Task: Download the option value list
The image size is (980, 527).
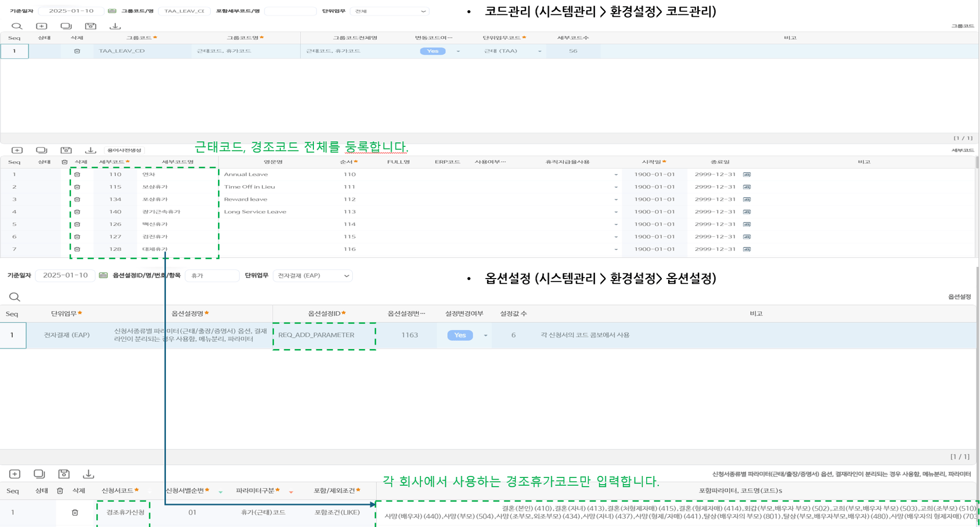Action: click(x=88, y=474)
